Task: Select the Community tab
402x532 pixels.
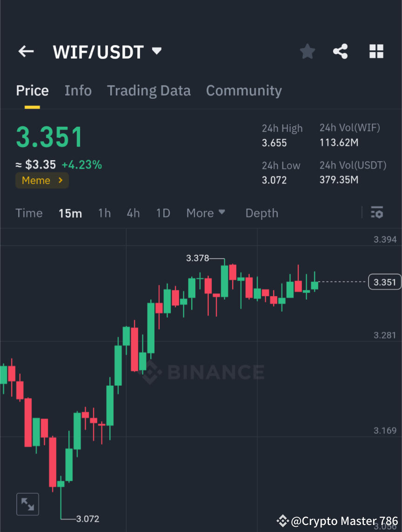Action: [x=244, y=90]
